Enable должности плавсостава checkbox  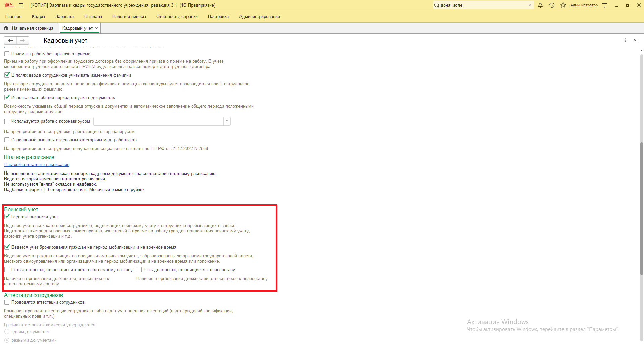pos(139,269)
